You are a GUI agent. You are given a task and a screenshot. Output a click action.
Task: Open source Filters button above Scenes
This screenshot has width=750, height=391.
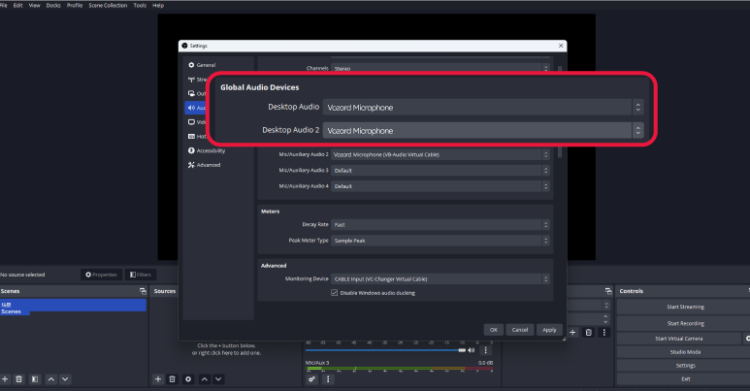141,275
